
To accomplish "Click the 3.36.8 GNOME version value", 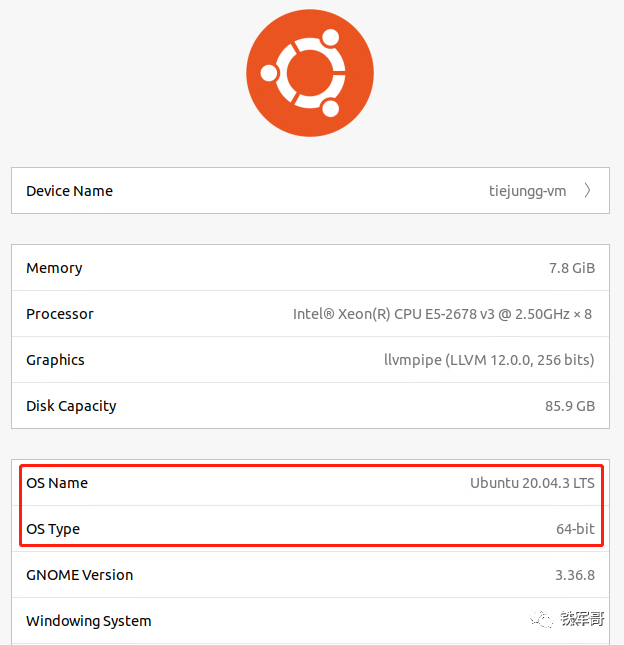I will point(575,575).
